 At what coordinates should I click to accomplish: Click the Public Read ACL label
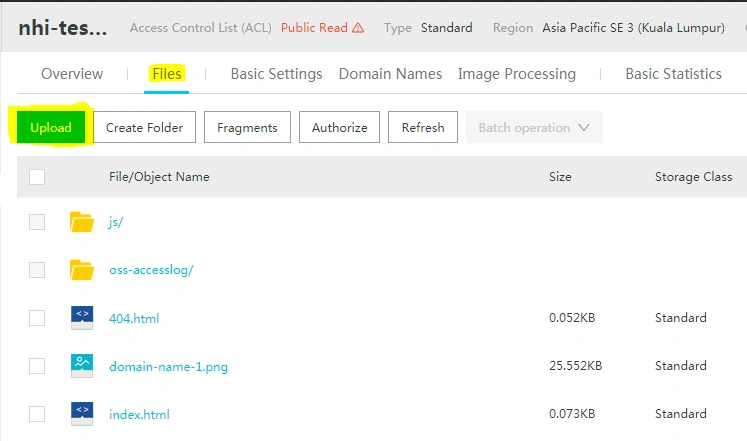[314, 28]
